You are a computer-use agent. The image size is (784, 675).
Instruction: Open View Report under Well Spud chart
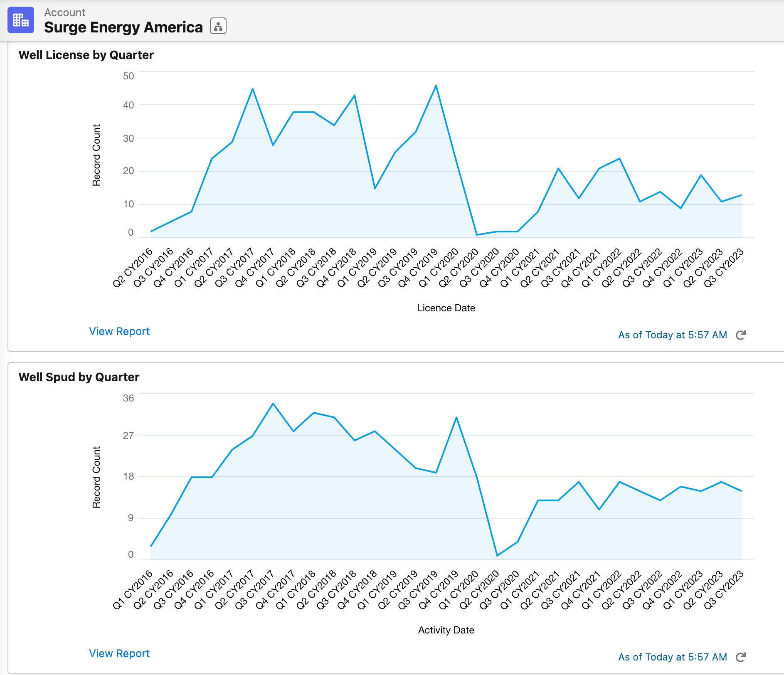pos(119,653)
